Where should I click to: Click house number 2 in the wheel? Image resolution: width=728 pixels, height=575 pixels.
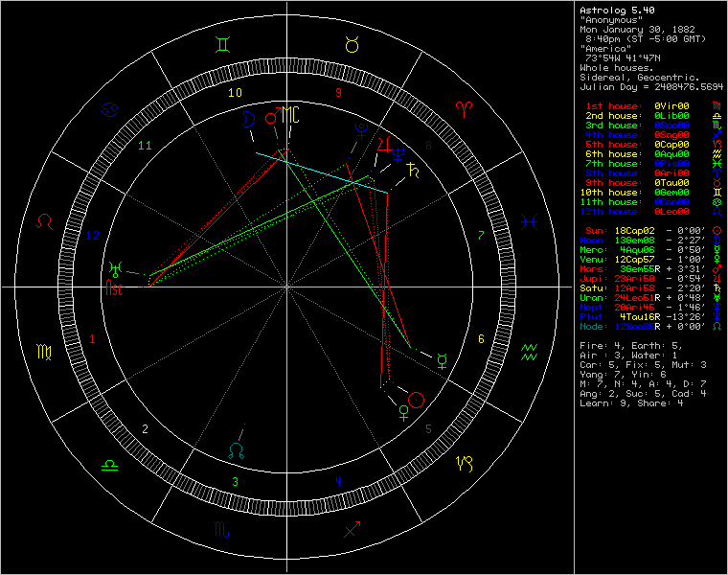pyautogui.click(x=145, y=429)
